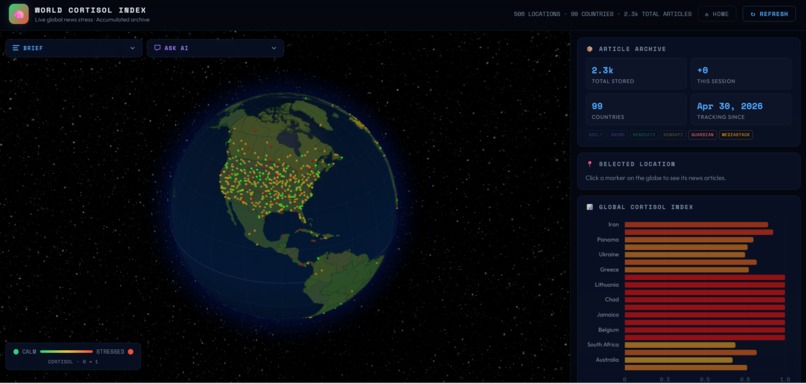Select the South Africa bar in the chart
806x384 pixels.
pyautogui.click(x=680, y=345)
